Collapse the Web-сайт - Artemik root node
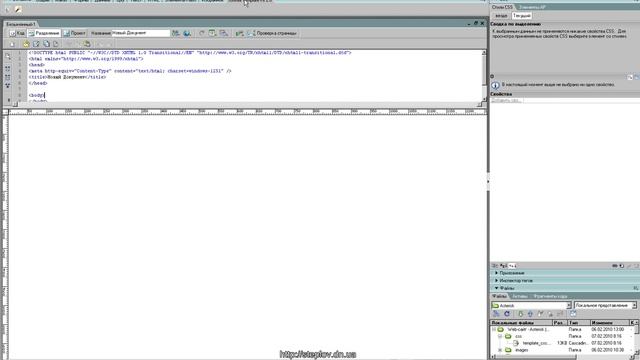The height and width of the screenshot is (360, 640). pyautogui.click(x=493, y=329)
